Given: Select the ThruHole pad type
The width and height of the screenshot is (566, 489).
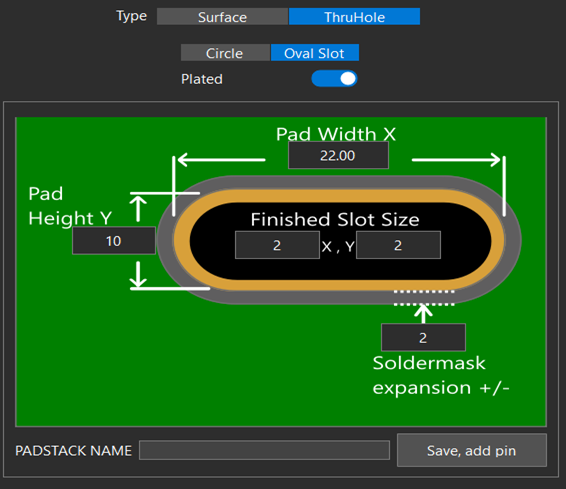Looking at the screenshot, I should pyautogui.click(x=354, y=17).
